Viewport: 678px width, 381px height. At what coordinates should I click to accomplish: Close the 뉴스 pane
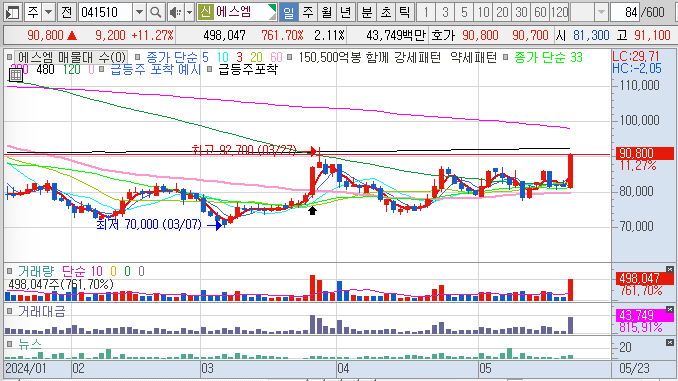click(x=670, y=343)
